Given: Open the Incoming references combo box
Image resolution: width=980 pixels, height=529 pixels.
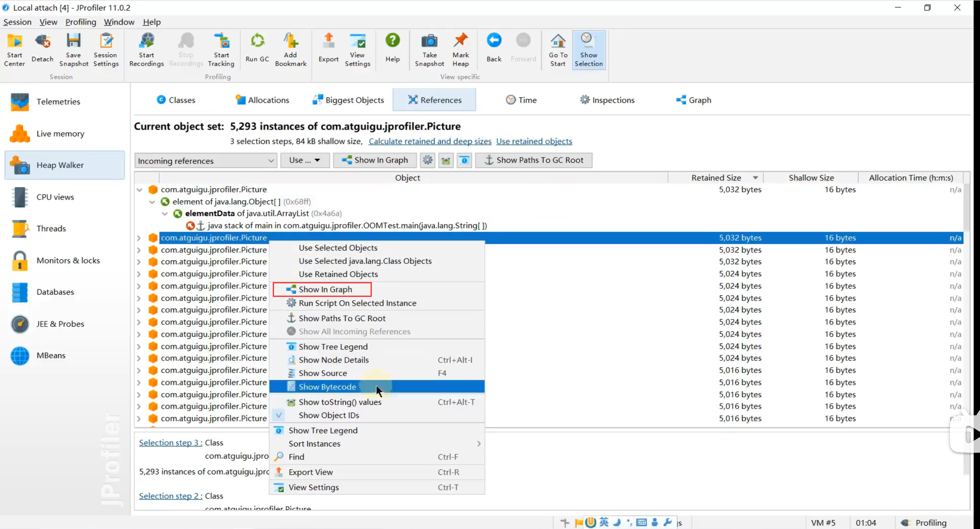Looking at the screenshot, I should [x=206, y=161].
